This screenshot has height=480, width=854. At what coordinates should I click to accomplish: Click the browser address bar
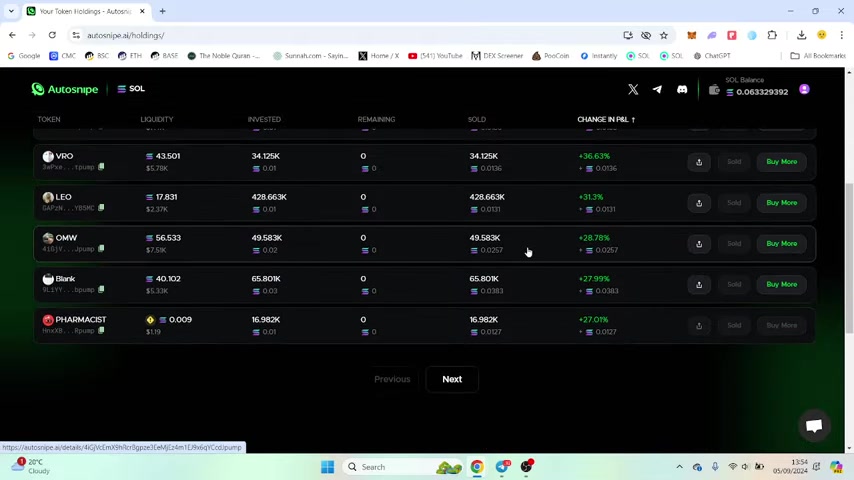tap(349, 35)
